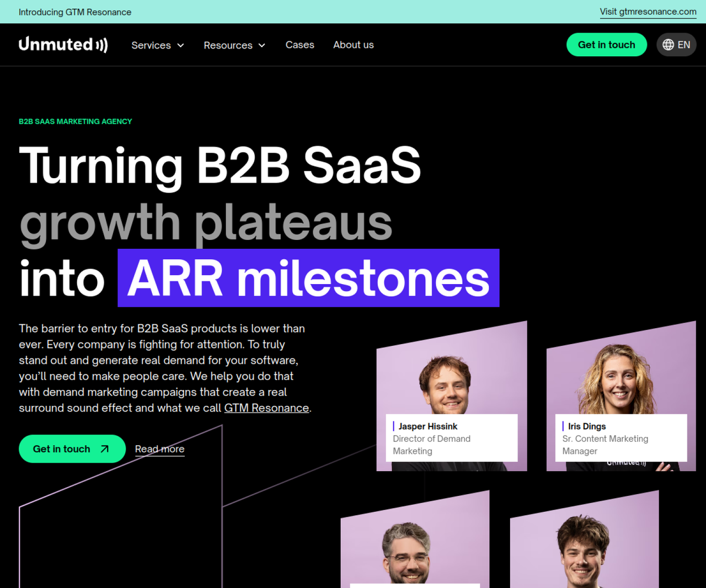Screen dimensions: 706x588
Task: Expand the Services dropdown chevron
Action: [180, 45]
